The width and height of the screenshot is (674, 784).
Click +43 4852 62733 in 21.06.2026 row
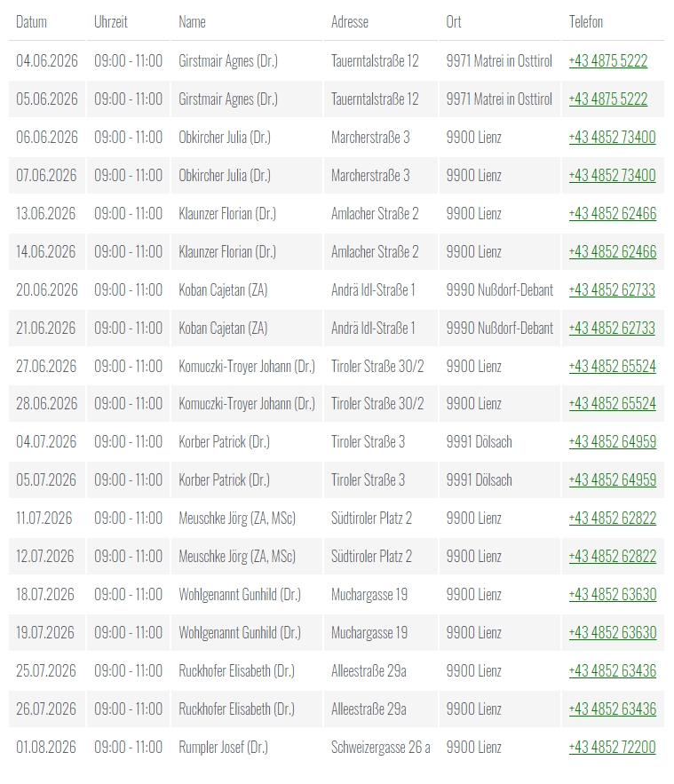[612, 328]
